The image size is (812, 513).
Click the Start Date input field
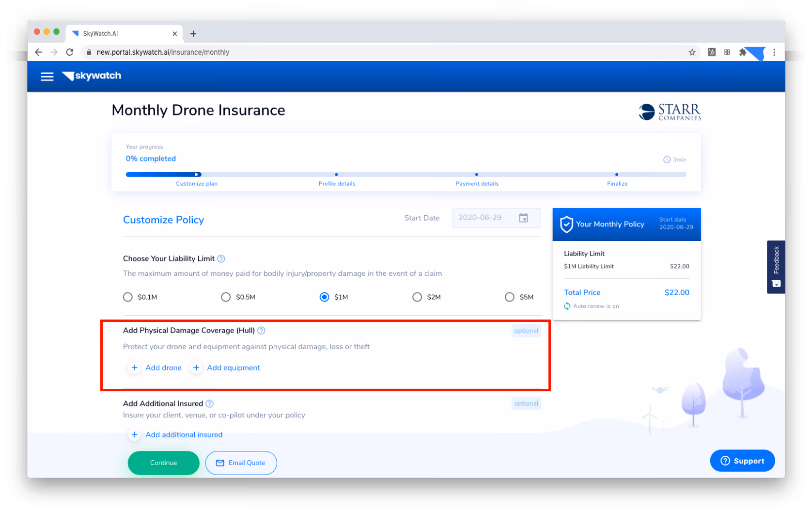(x=497, y=218)
